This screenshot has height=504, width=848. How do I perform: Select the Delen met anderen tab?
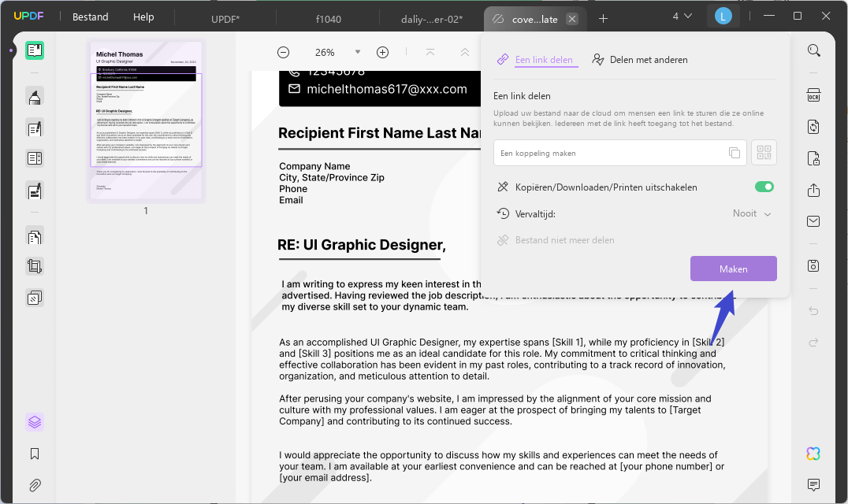640,59
